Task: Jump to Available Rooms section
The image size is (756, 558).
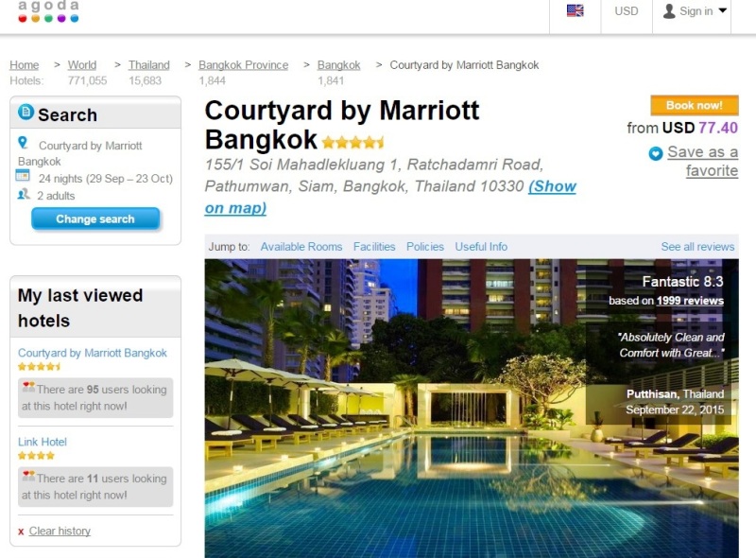Action: 301,247
